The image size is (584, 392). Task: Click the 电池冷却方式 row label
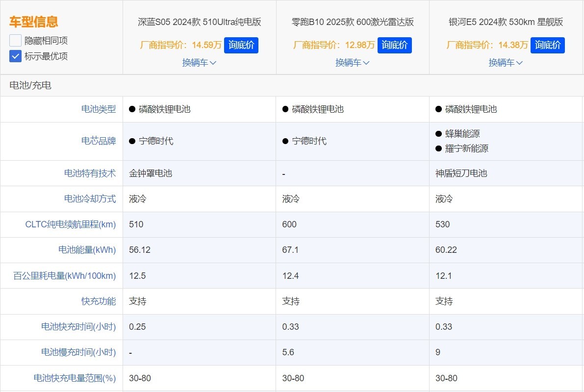click(90, 199)
